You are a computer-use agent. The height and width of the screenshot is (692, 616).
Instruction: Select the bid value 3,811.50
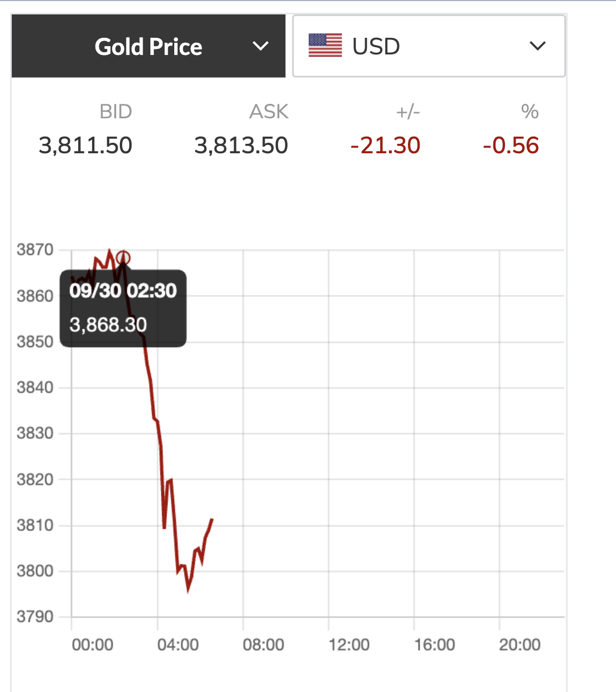pos(85,146)
